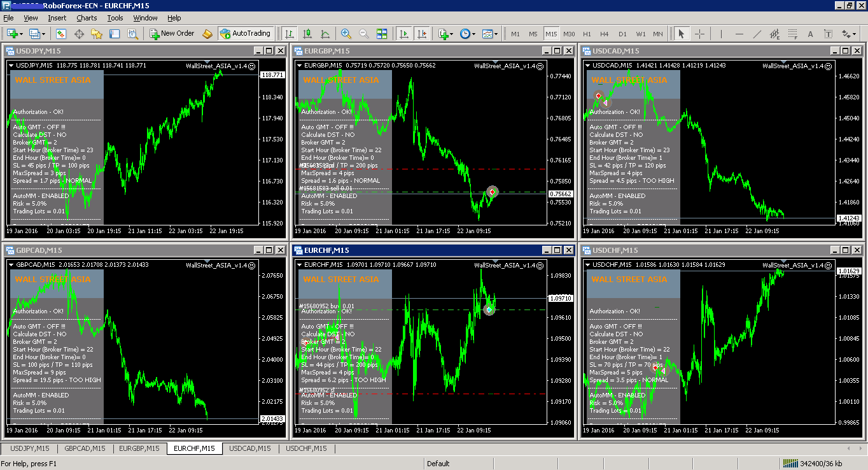The height and width of the screenshot is (470, 868).
Task: Select the H1 timeframe button
Action: 587,34
